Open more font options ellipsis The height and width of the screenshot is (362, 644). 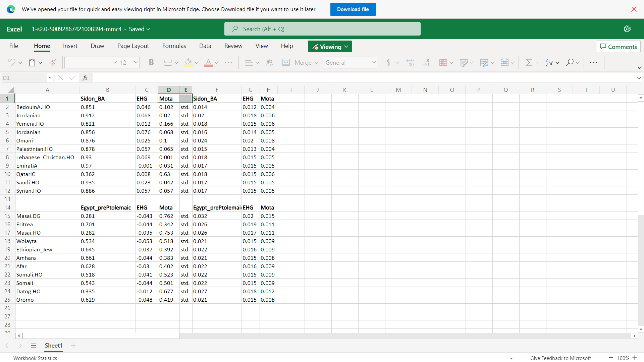coord(228,62)
